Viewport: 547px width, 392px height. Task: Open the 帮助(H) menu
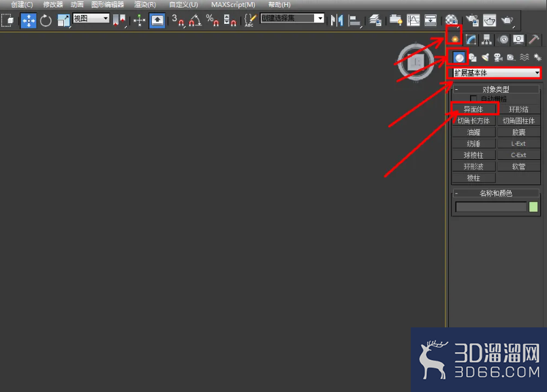279,5
